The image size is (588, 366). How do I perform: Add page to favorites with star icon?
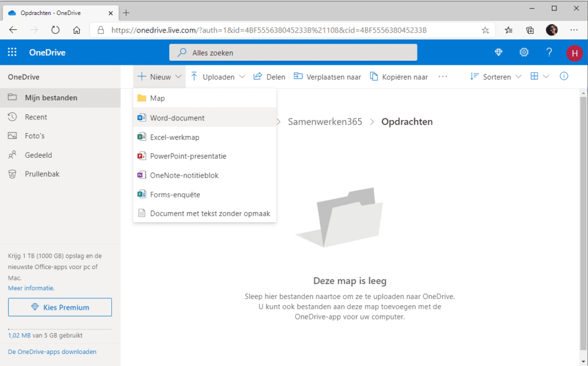click(485, 30)
